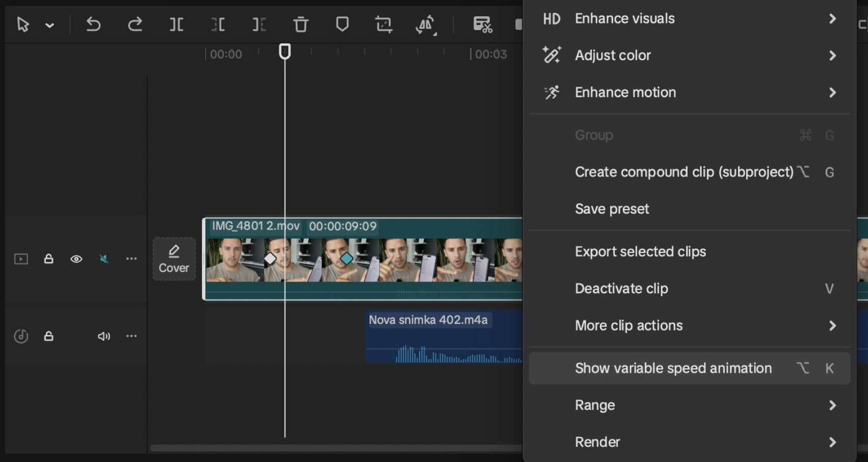Add a marker with the shield icon
The image size is (868, 462).
[x=342, y=24]
